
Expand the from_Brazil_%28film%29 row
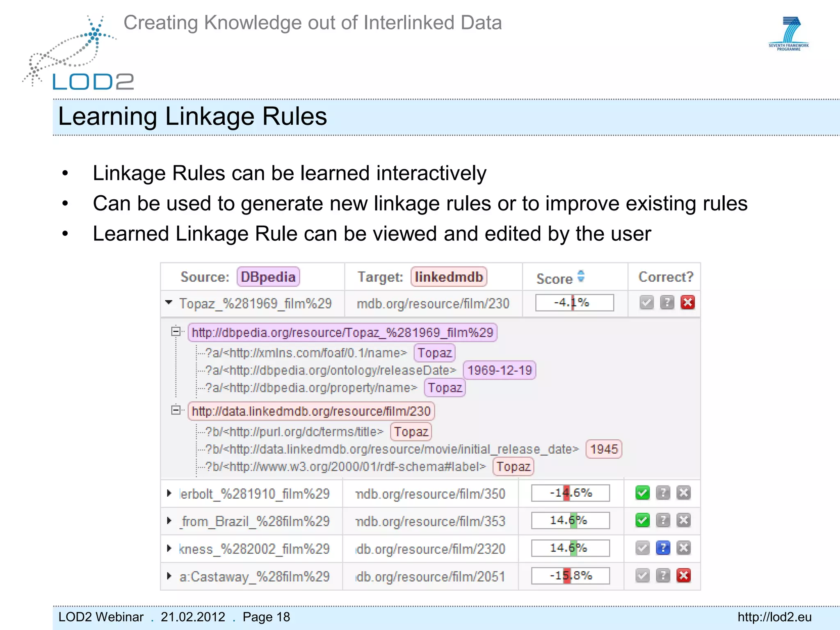point(169,520)
